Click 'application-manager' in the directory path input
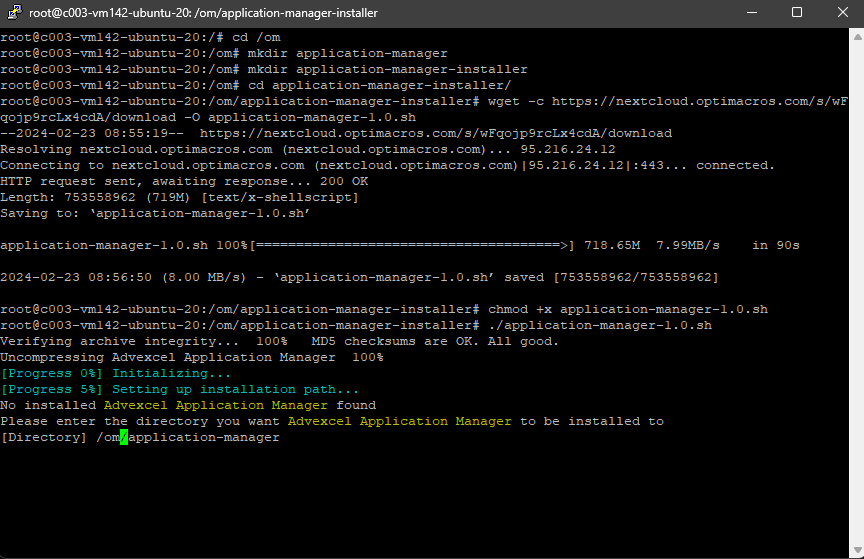 204,437
